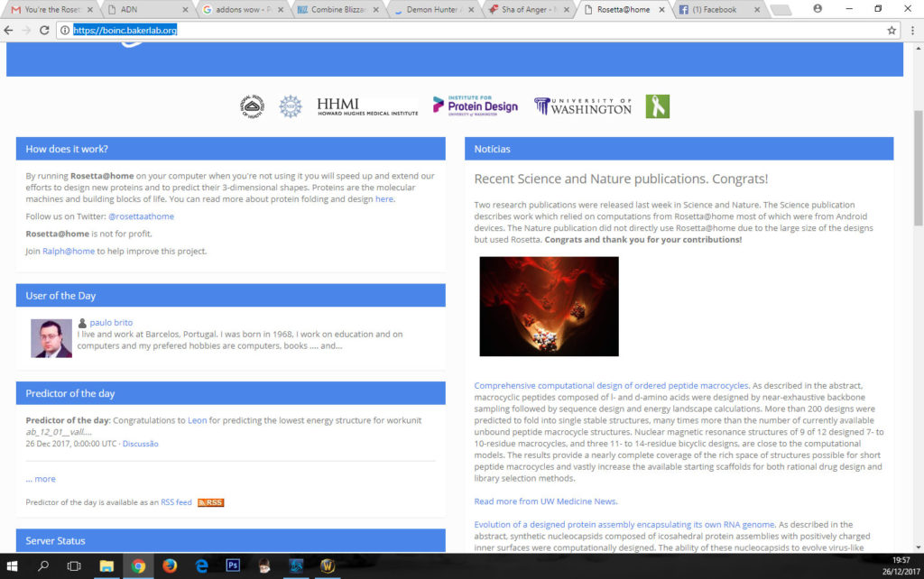The image size is (924, 579).
Task: Click paulo brito's profile photo
Action: coord(51,339)
